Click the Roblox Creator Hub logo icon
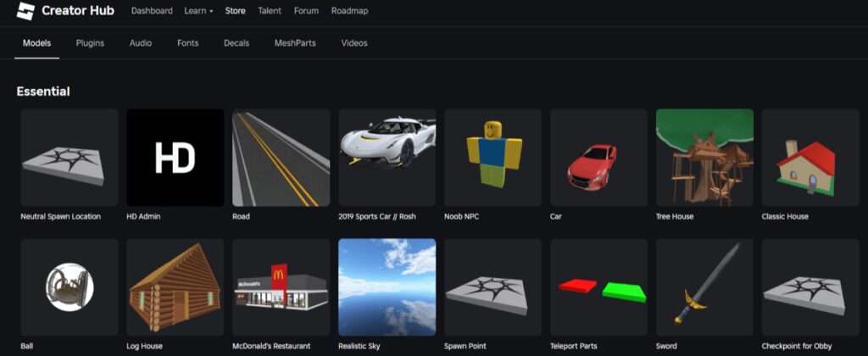The image size is (868, 356). coord(25,11)
